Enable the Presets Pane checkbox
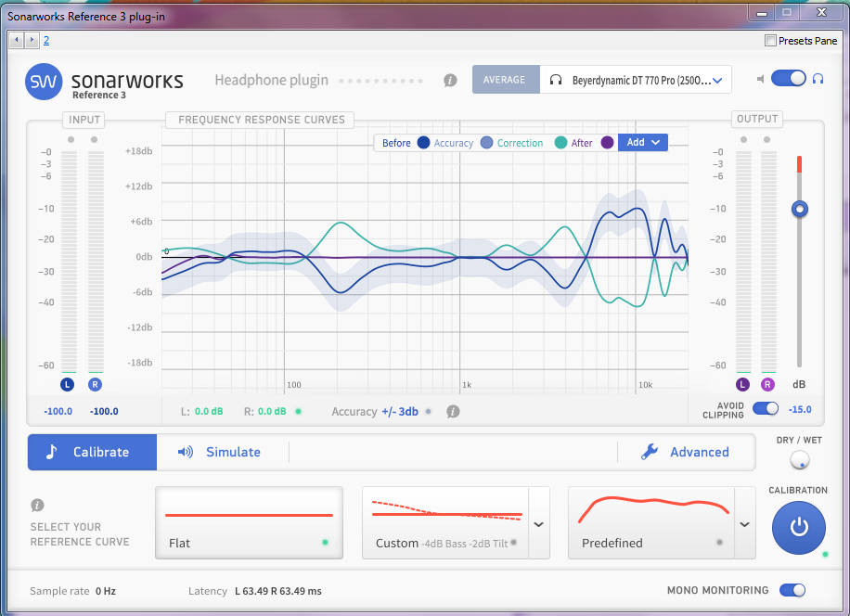 tap(770, 41)
